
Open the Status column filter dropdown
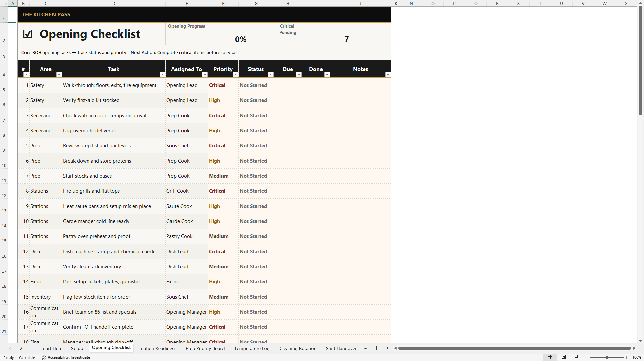tap(270, 75)
